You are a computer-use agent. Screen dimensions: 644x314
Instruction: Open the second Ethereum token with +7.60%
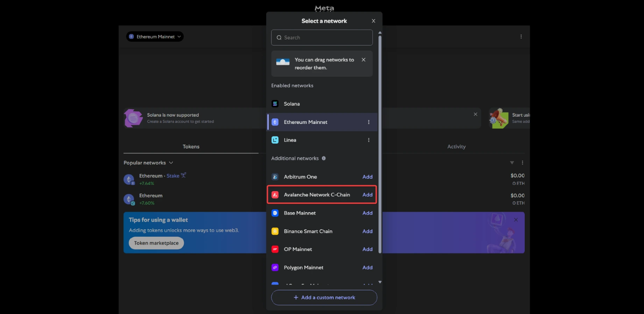pyautogui.click(x=324, y=199)
